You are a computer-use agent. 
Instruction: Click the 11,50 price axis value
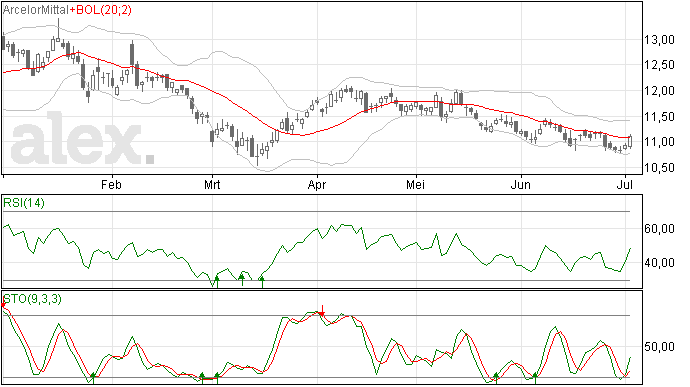660,117
